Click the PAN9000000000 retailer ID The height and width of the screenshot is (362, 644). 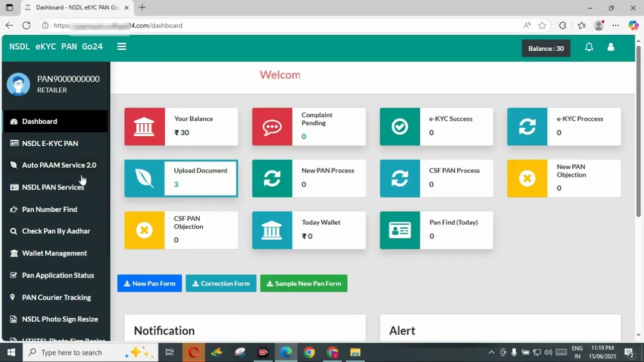[68, 79]
